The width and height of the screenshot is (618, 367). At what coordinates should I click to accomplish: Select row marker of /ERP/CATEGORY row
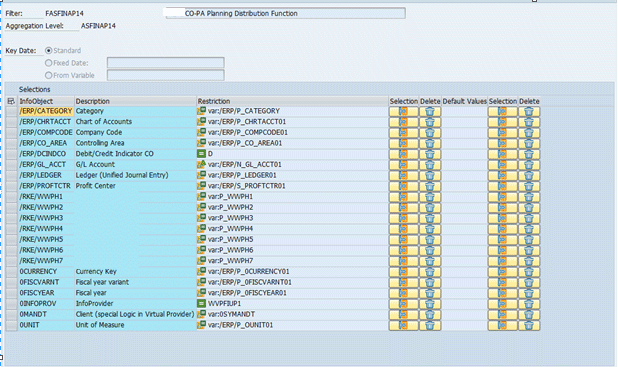(11, 112)
